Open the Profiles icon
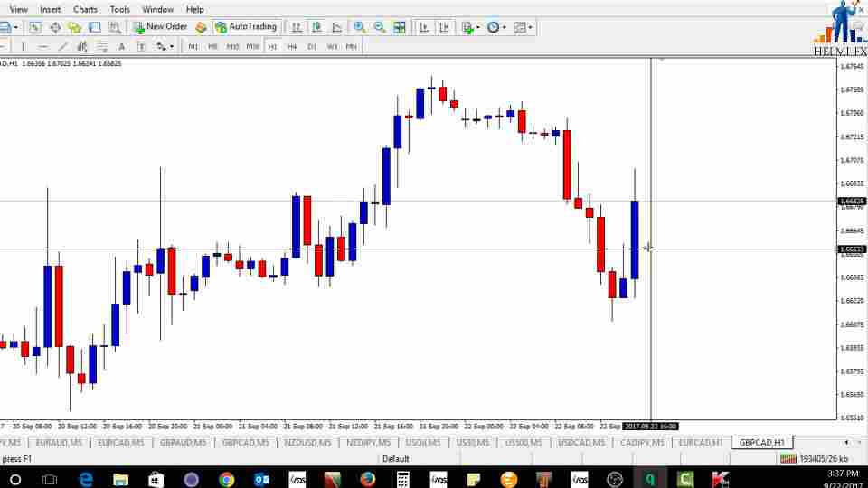Viewport: 868px width, 488px height. coord(5,27)
